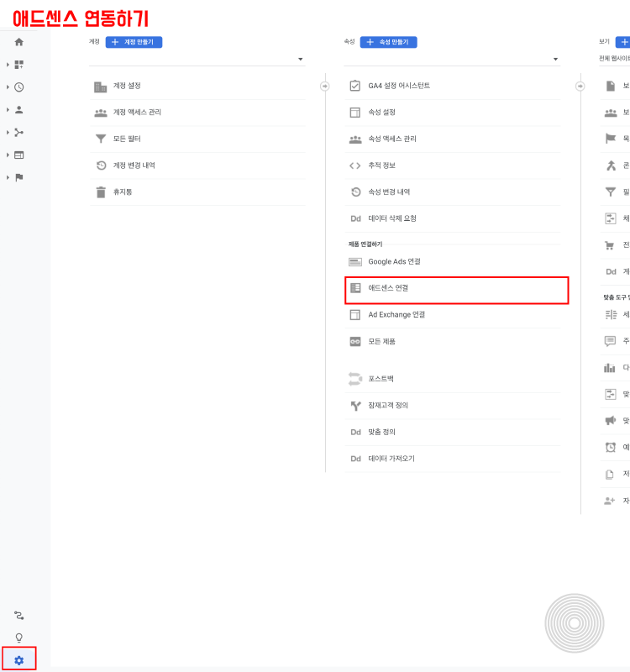Open Audience person icon in sidebar
The width and height of the screenshot is (630, 672).
18,110
